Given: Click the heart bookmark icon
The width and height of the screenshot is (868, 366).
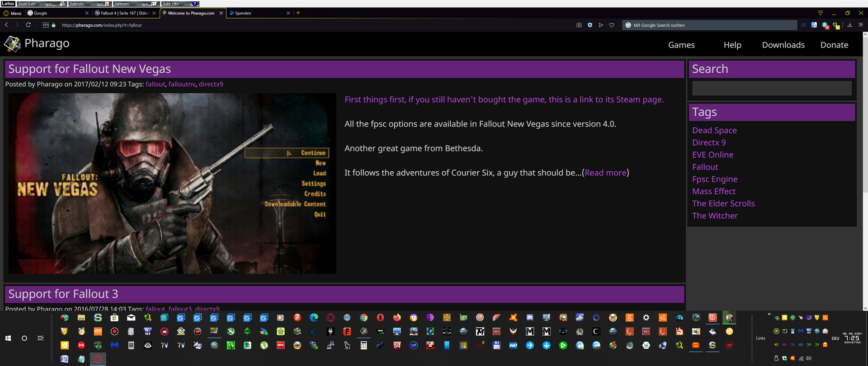Looking at the screenshot, I should [x=612, y=25].
